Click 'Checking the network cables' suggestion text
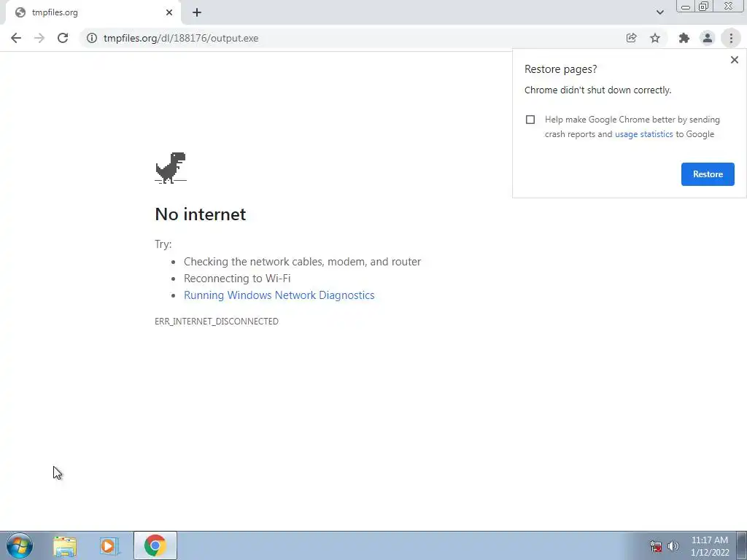The height and width of the screenshot is (560, 747). (302, 262)
